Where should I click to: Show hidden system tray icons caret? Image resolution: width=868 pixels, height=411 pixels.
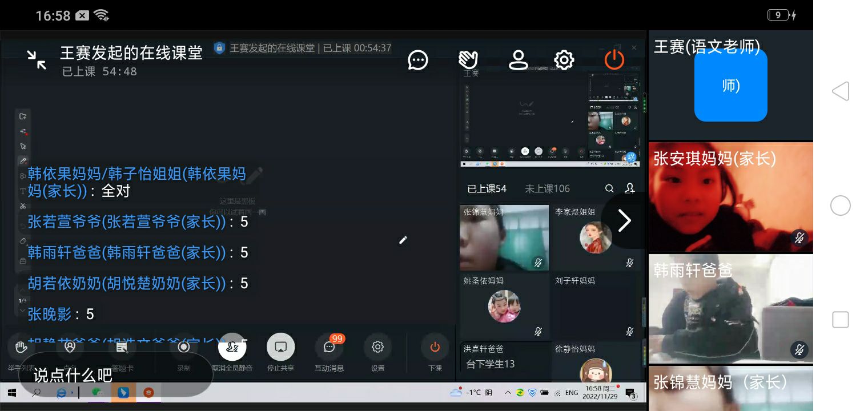click(x=508, y=393)
